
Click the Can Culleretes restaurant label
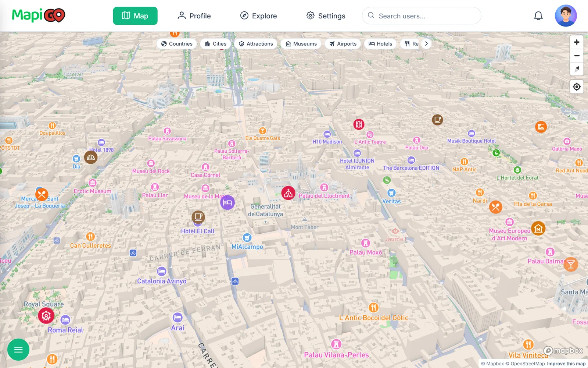tap(90, 246)
